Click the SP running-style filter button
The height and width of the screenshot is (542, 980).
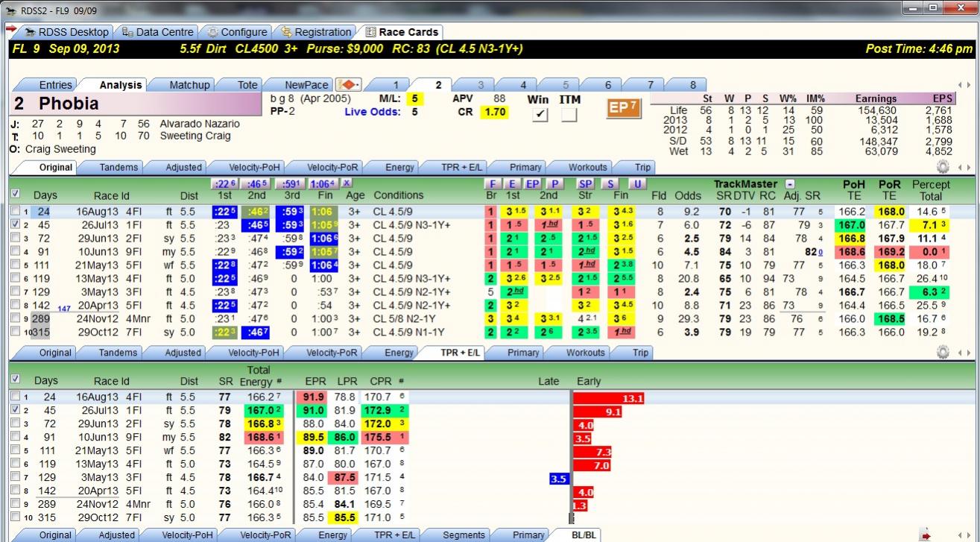click(586, 183)
